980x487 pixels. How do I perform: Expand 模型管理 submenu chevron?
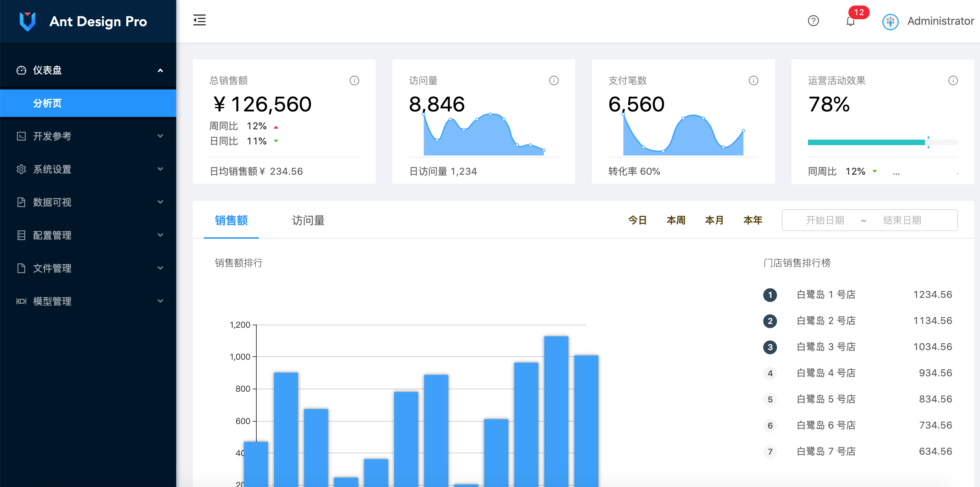click(x=160, y=302)
